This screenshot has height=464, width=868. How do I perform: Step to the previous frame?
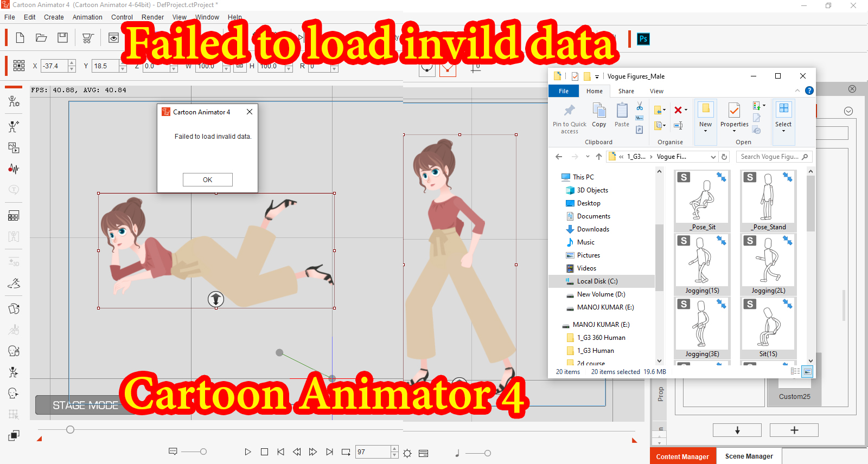pos(297,452)
